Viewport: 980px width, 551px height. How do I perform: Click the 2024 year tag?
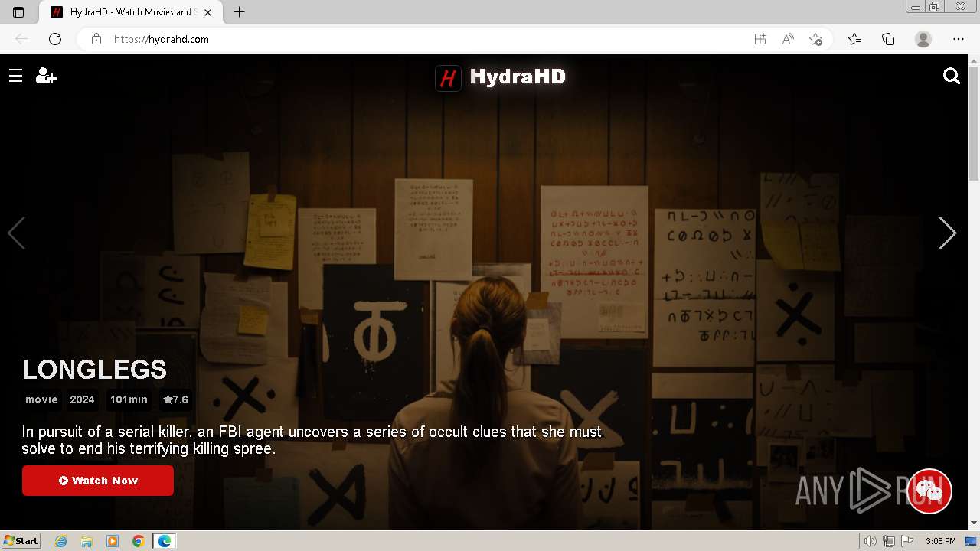pyautogui.click(x=82, y=399)
